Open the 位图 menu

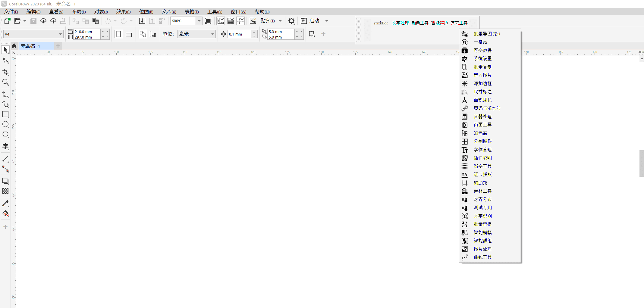coord(146,12)
